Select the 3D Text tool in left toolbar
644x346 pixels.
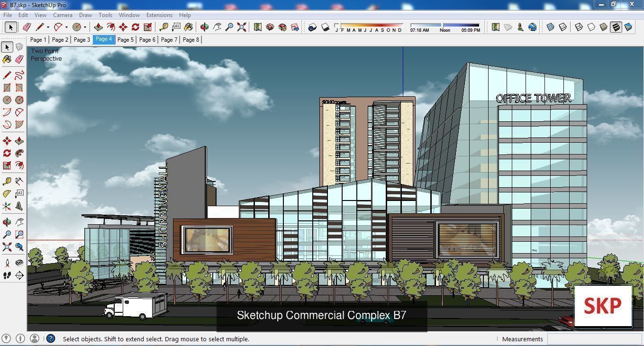pos(19,206)
